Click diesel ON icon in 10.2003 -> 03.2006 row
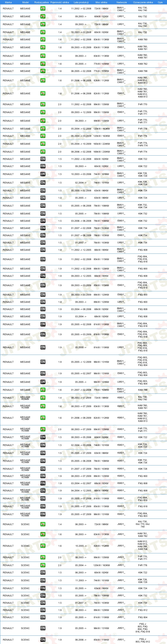Screen dimensions: 167x644 pos(43,174)
